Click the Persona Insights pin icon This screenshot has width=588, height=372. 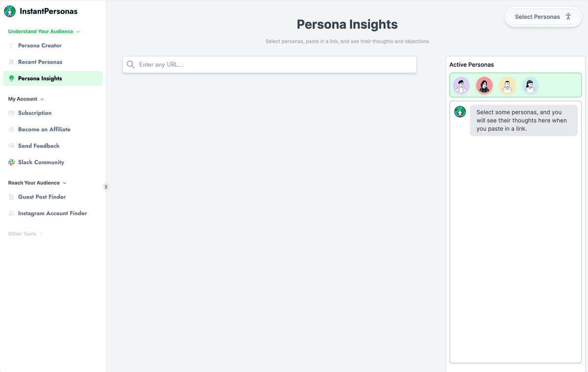(11, 78)
